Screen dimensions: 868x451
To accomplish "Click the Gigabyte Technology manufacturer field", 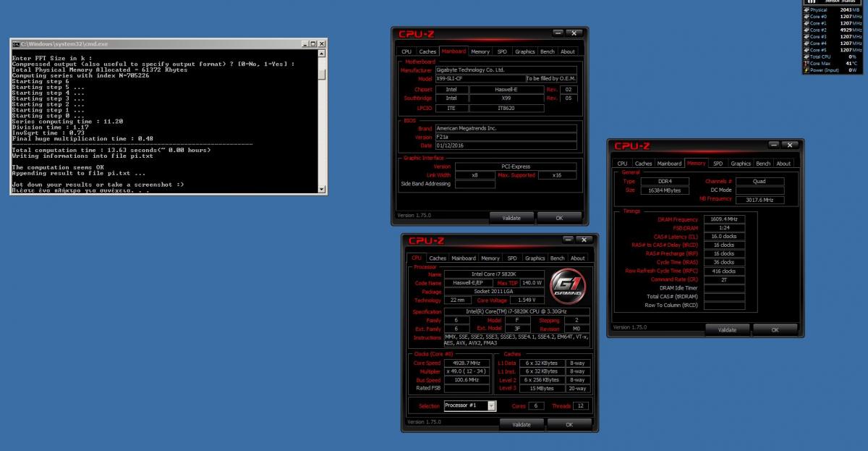I will [505, 70].
